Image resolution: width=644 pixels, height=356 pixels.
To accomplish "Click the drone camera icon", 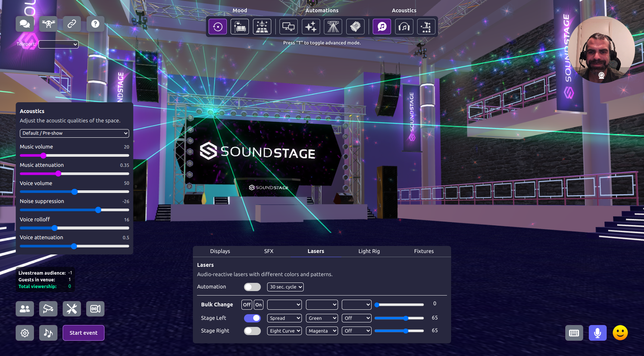I will [49, 24].
